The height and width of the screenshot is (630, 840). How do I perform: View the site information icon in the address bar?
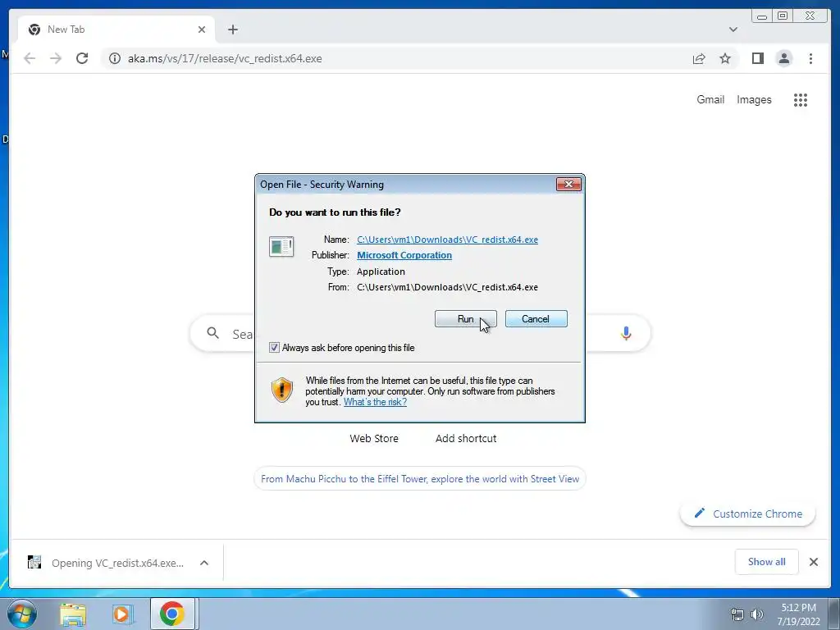coord(115,58)
